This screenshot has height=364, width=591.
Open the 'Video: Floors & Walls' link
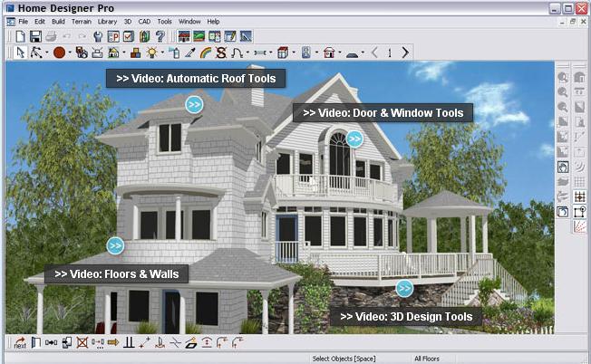(116, 273)
